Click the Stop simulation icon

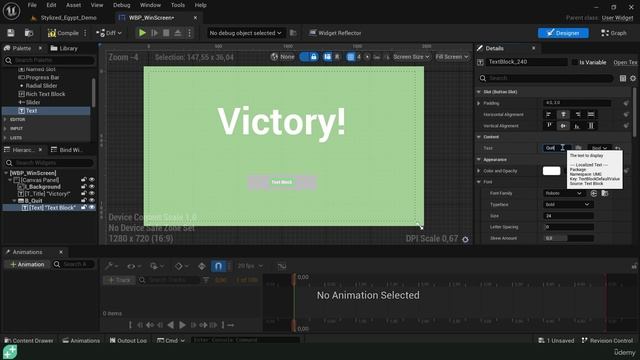click(166, 33)
